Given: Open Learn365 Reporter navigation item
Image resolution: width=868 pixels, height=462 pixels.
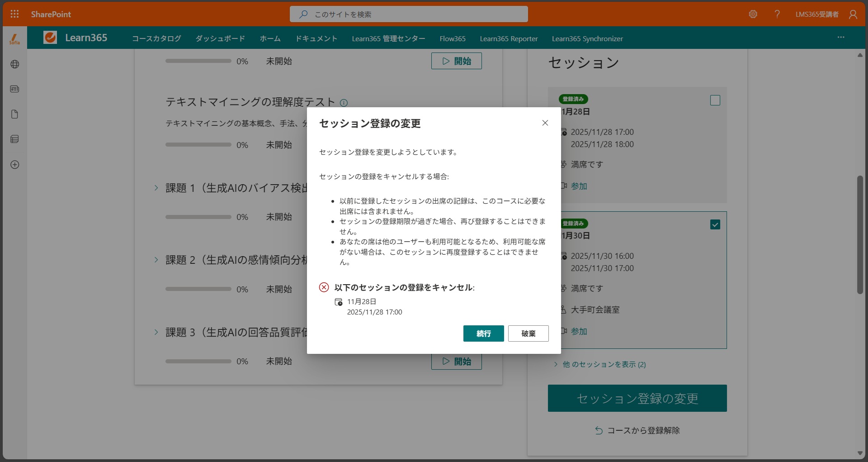Looking at the screenshot, I should point(509,38).
